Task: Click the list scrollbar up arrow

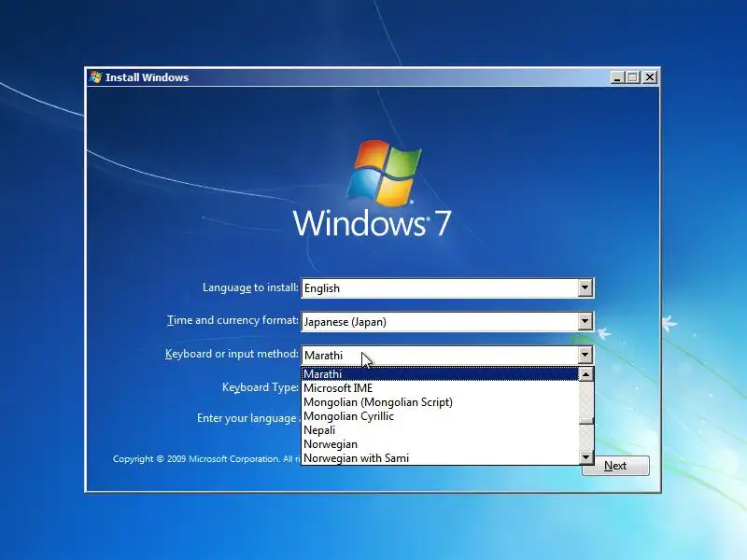Action: 586,375
